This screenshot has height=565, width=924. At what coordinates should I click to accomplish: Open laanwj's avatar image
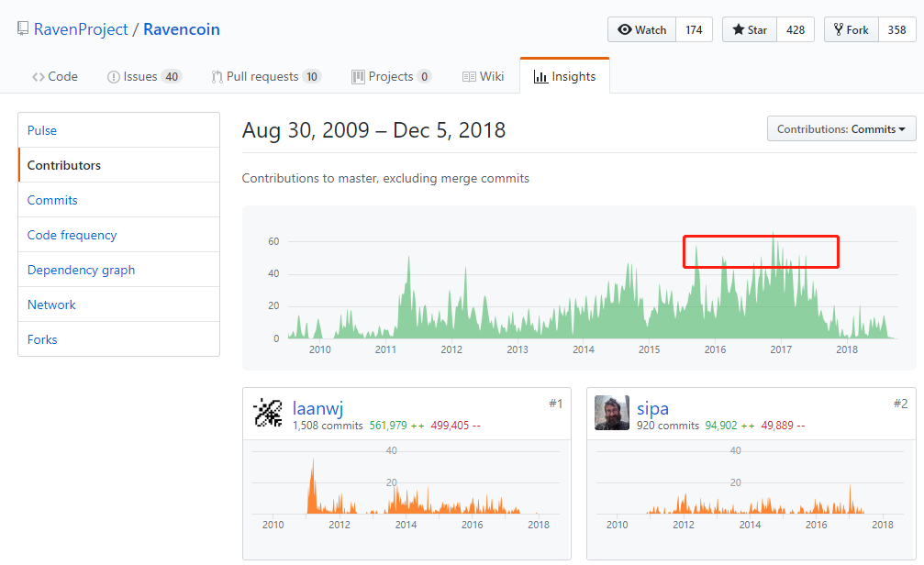coord(268,413)
